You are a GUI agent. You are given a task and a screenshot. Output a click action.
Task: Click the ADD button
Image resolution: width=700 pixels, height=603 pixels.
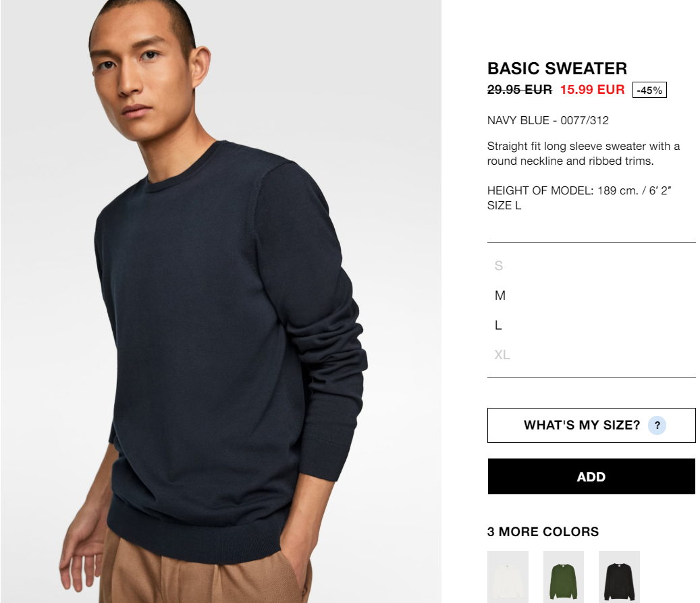591,477
